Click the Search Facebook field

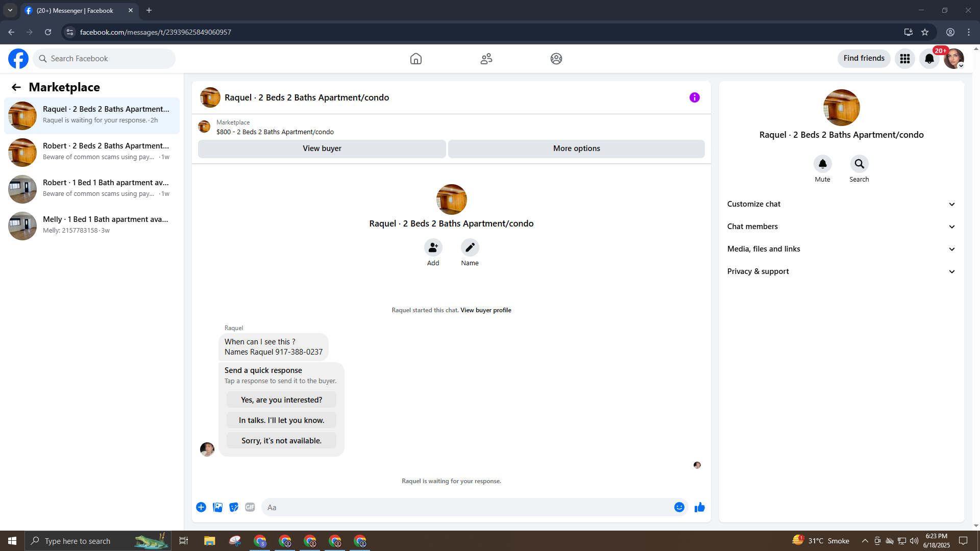(x=104, y=59)
